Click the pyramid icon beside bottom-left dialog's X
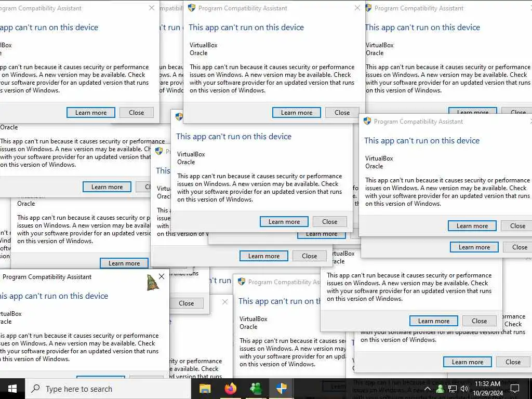This screenshot has height=399, width=532. (x=152, y=282)
